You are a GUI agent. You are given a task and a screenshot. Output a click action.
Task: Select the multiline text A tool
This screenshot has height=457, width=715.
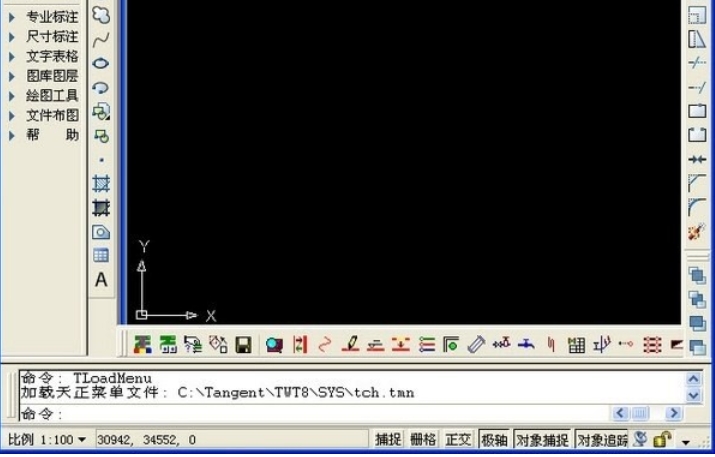101,280
